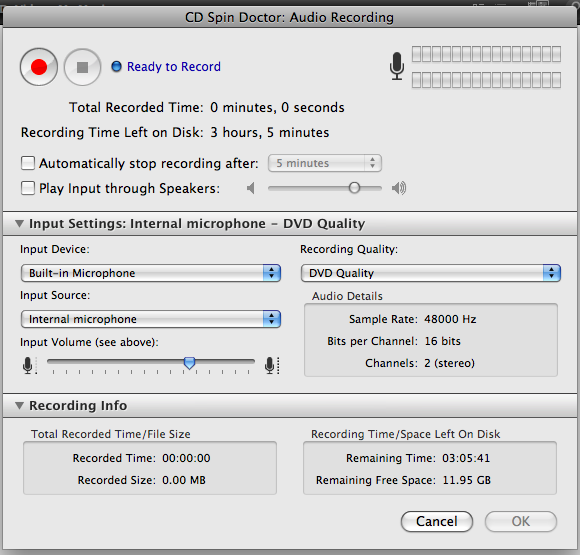580x555 pixels.
Task: Collapse the Recording Info section triangle
Action: [19, 406]
